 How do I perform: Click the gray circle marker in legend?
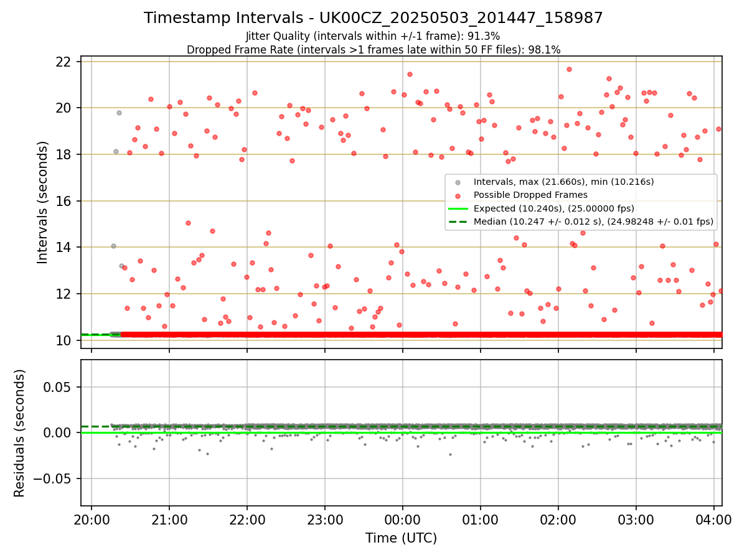(458, 182)
